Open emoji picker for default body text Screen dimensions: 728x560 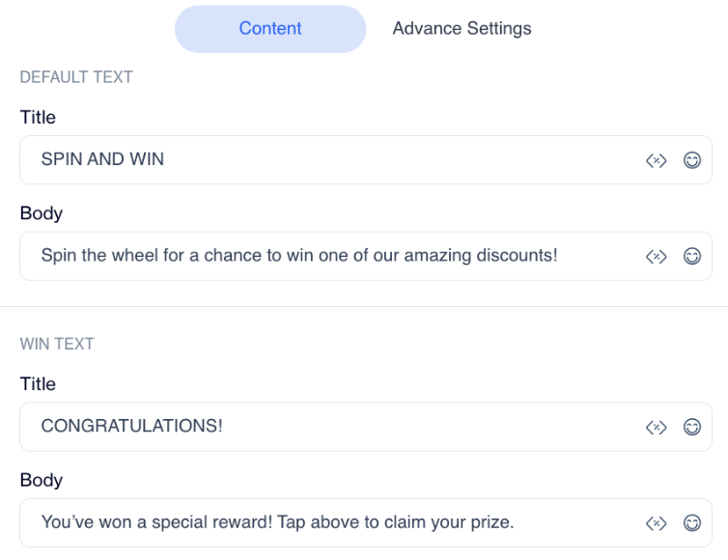692,256
